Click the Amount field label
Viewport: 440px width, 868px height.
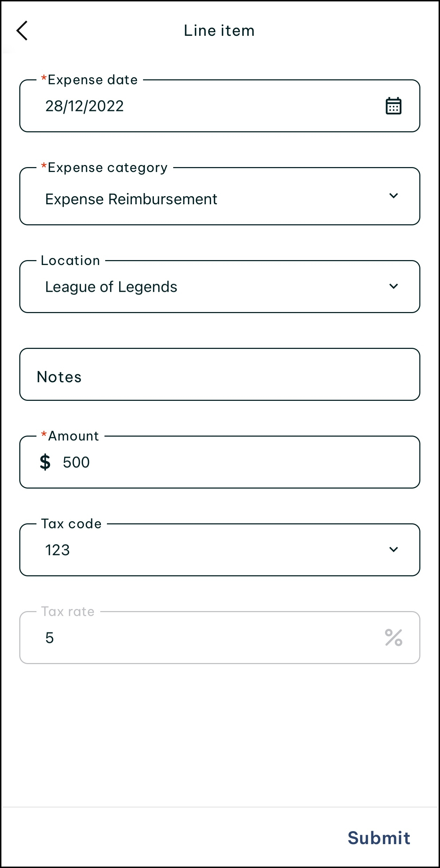(x=73, y=436)
